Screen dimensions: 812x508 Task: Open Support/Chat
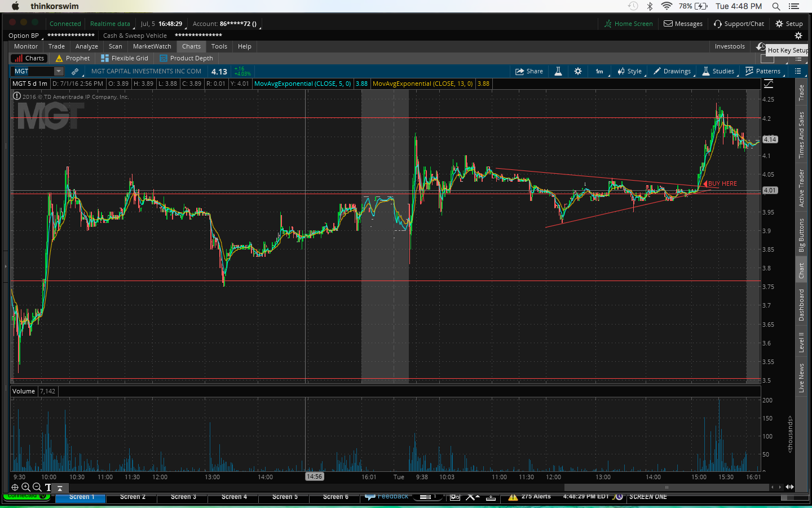pyautogui.click(x=739, y=24)
